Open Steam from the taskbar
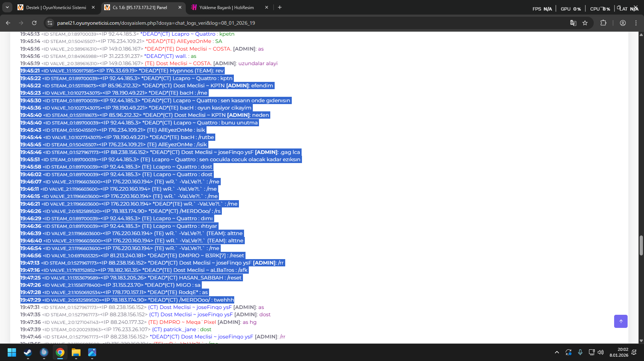The height and width of the screenshot is (361, 644). 28,352
